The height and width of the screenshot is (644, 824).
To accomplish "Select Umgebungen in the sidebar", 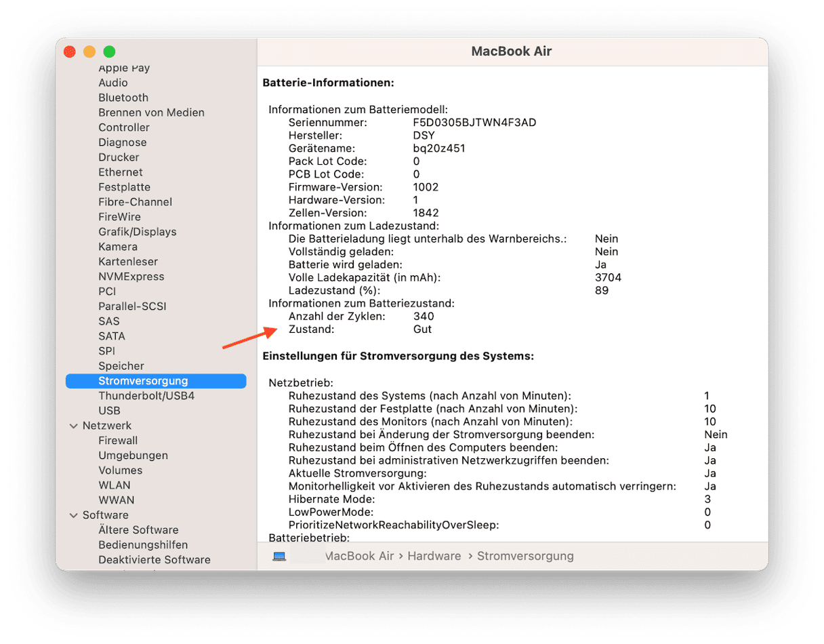I will coord(133,456).
